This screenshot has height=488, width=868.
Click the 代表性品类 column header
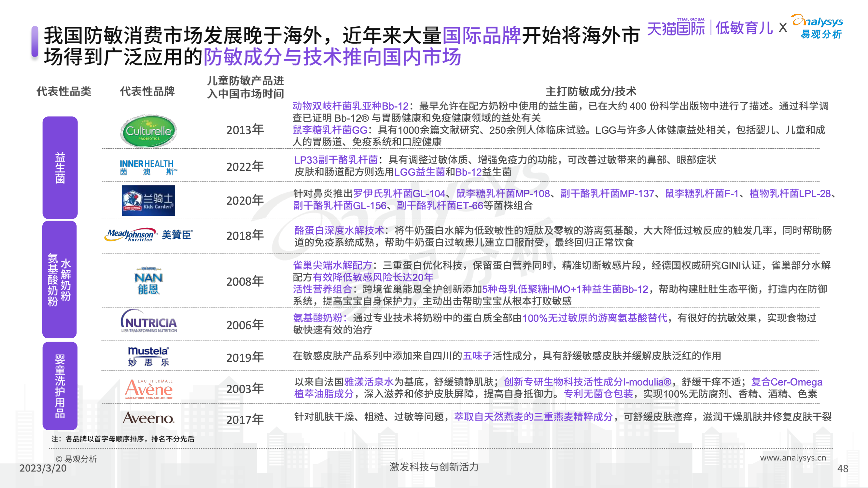coord(64,91)
